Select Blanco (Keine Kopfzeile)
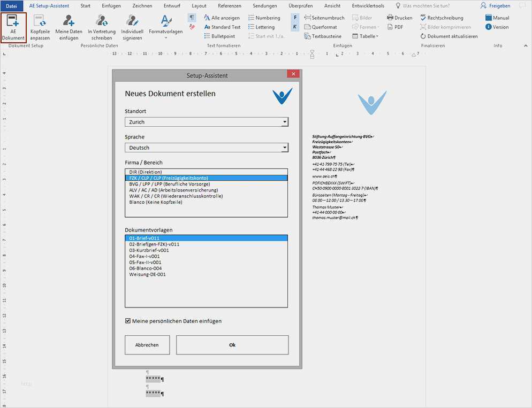 (x=206, y=202)
